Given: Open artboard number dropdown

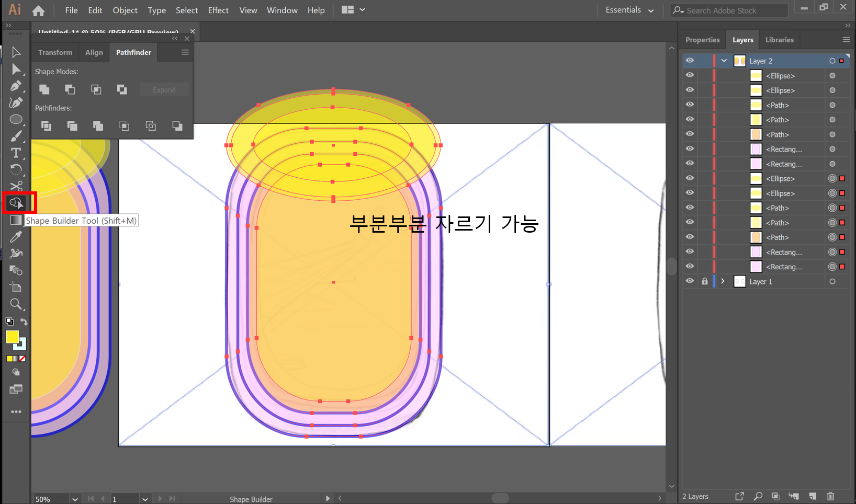Looking at the screenshot, I should click(x=144, y=499).
